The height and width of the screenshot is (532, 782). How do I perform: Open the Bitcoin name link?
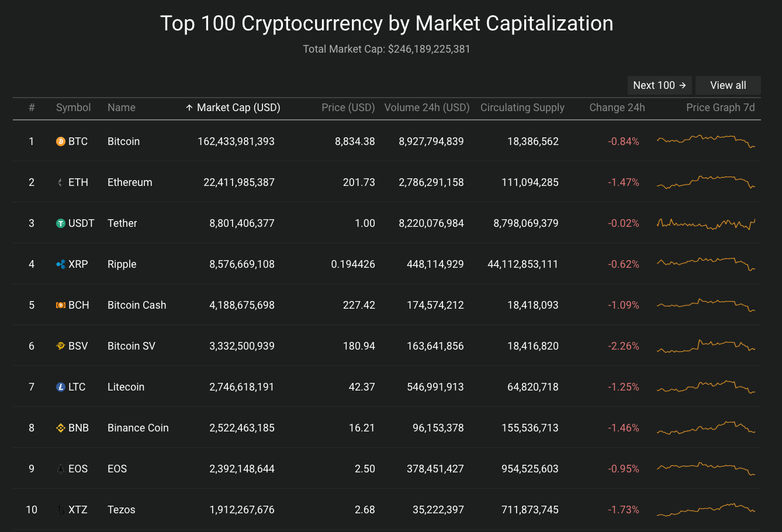pos(123,141)
